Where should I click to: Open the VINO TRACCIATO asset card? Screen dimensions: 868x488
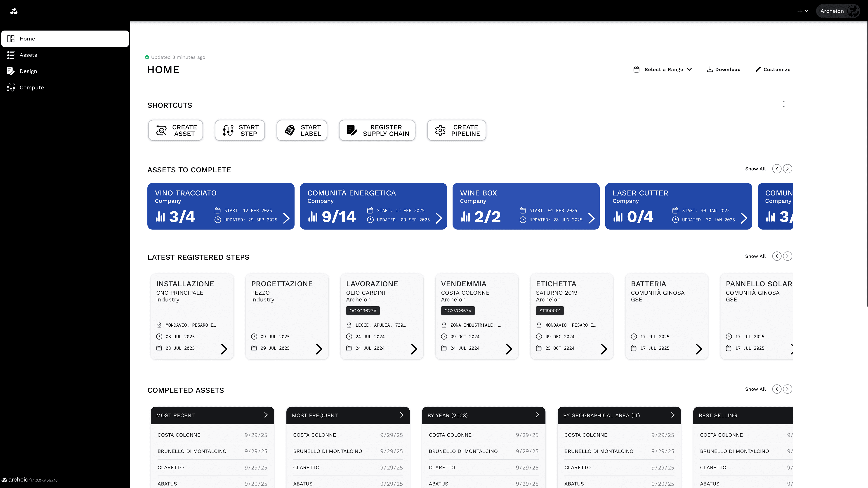(221, 206)
